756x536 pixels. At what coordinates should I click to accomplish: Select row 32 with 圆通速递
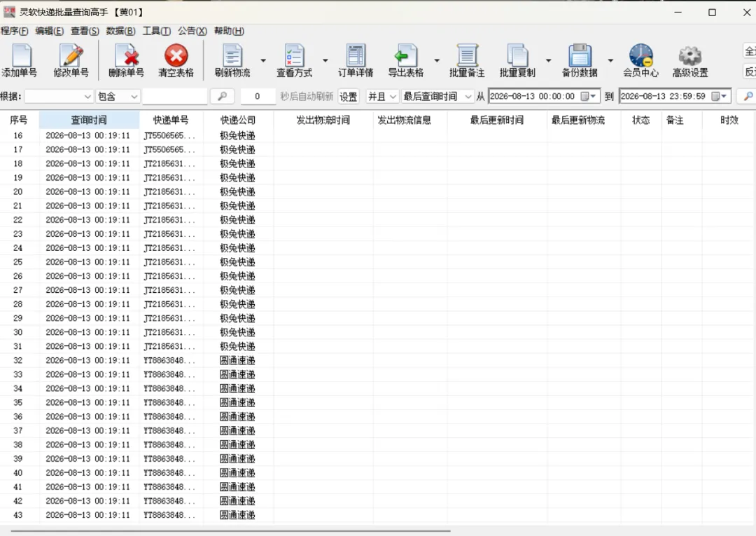[378, 360]
